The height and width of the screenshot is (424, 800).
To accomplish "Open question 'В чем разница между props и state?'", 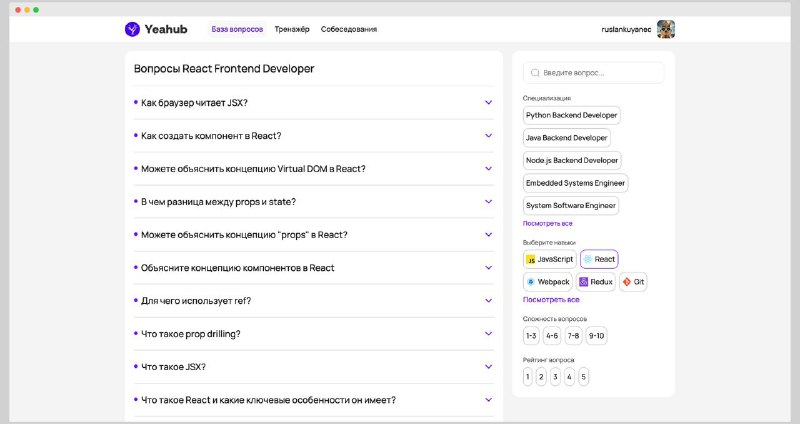I will (218, 202).
